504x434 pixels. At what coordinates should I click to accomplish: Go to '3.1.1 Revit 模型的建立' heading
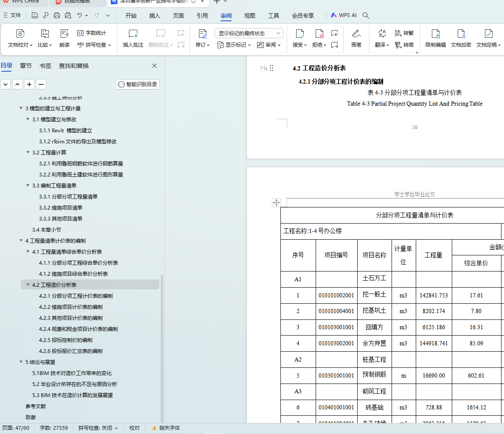pos(66,131)
